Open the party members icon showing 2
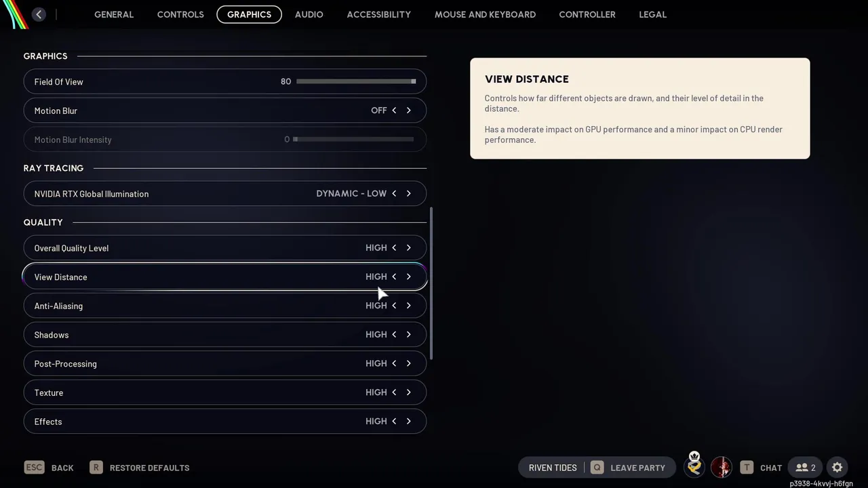The width and height of the screenshot is (868, 488). pos(805,468)
